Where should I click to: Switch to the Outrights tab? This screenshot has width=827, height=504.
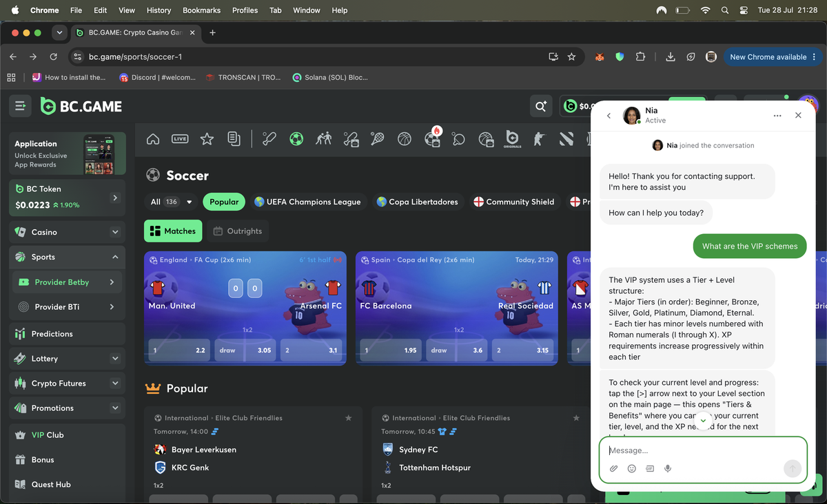(x=237, y=231)
